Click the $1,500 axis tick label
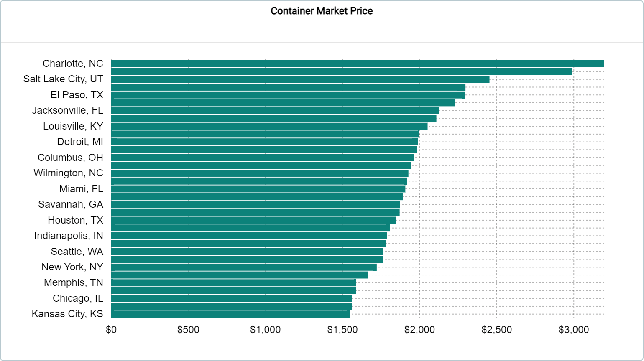This screenshot has width=644, height=361. pos(342,330)
